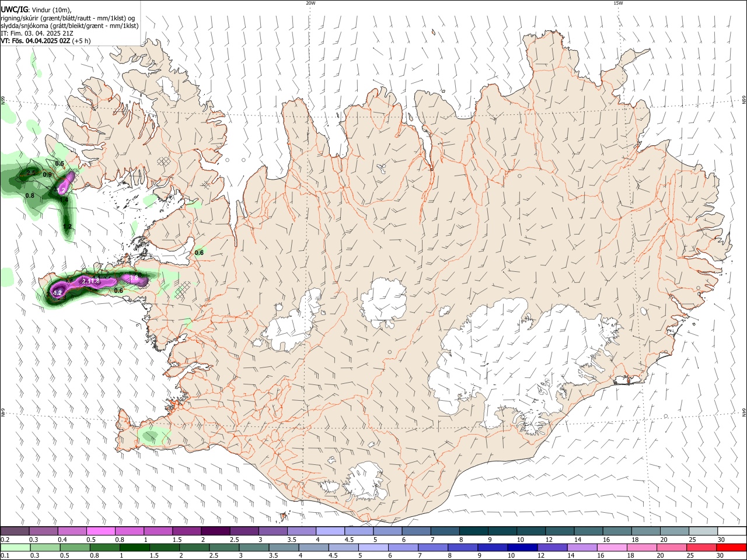Click the bright pink 0.5 swatch in upper legend

100,531
